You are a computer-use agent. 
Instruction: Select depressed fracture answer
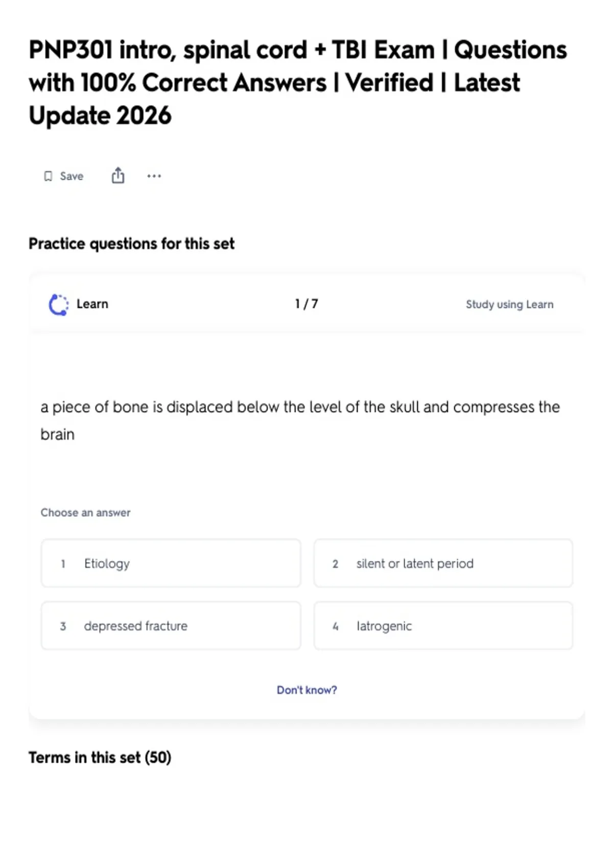171,625
